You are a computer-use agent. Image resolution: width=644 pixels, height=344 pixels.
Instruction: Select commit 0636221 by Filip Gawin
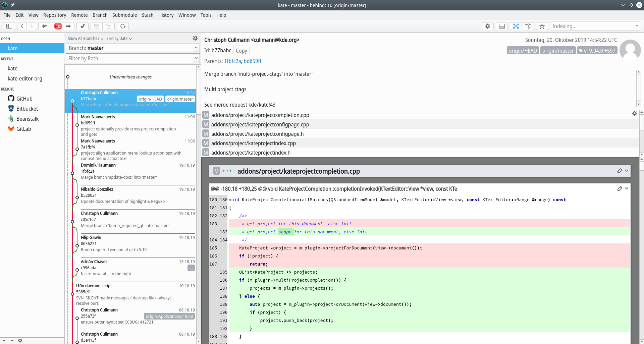[130, 246]
